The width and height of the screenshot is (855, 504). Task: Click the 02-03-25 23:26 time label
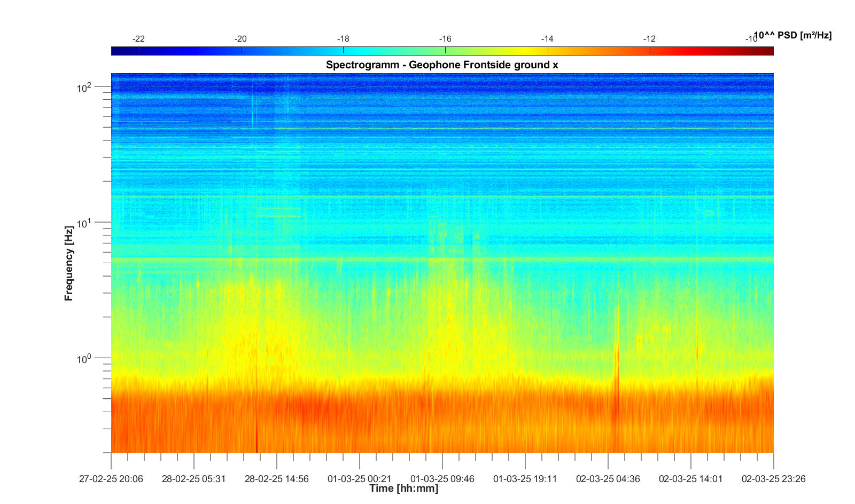[773, 479]
